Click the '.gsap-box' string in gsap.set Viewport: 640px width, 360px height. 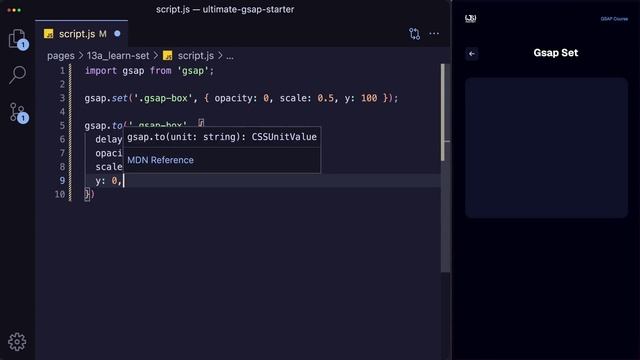pyautogui.click(x=163, y=98)
